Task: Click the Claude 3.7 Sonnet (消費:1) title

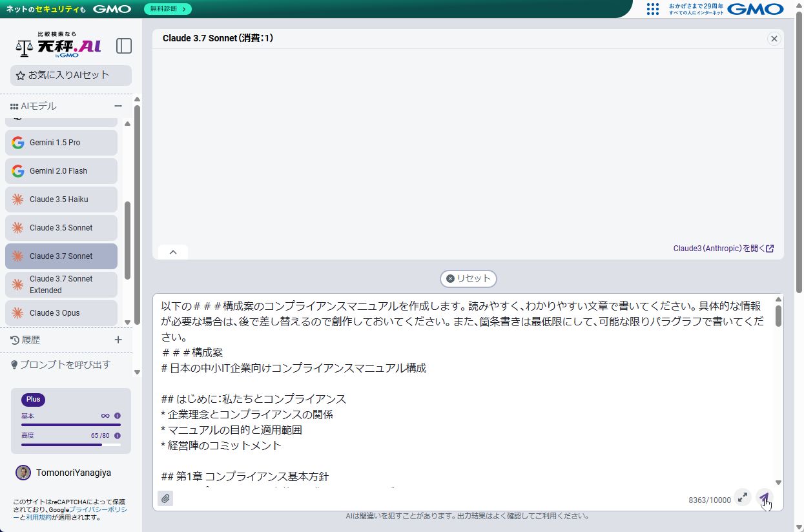Action: (x=218, y=38)
